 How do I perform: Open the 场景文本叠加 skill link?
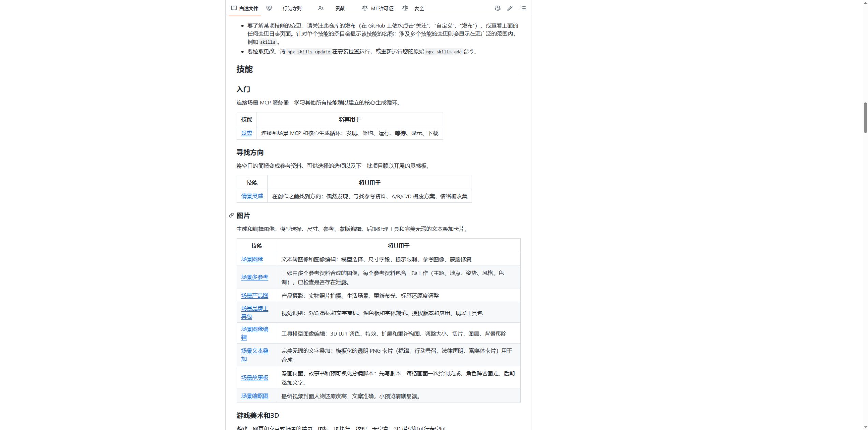[x=255, y=355]
